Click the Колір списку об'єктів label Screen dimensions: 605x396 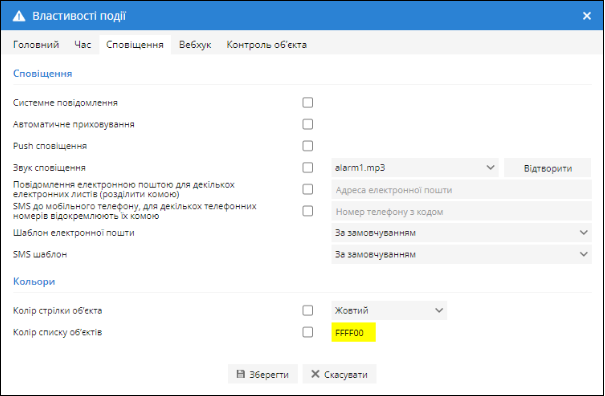pos(57,332)
